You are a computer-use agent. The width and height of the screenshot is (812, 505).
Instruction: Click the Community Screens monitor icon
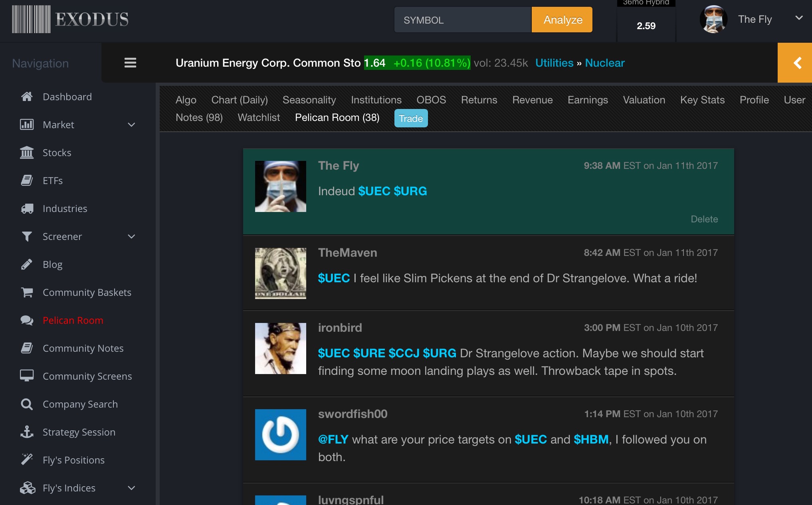tap(27, 376)
